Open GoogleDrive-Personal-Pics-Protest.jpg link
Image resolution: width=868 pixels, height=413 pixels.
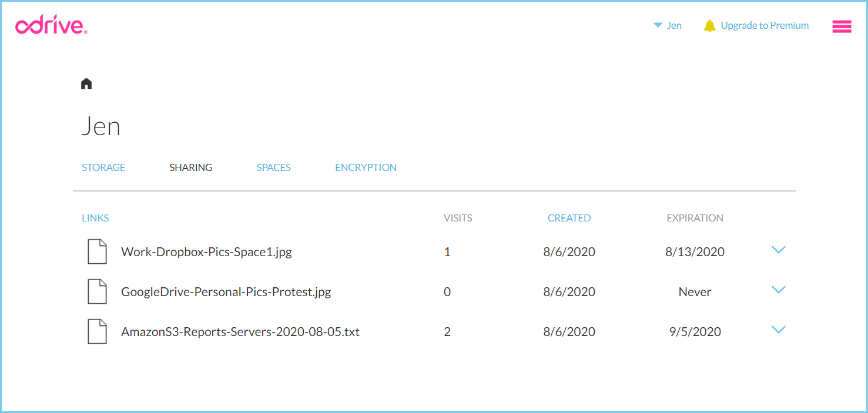(226, 292)
